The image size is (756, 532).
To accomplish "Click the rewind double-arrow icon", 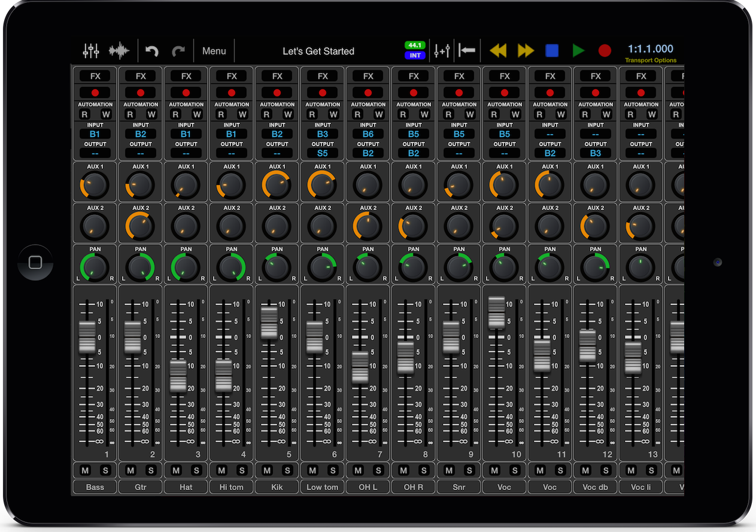I will pos(498,51).
